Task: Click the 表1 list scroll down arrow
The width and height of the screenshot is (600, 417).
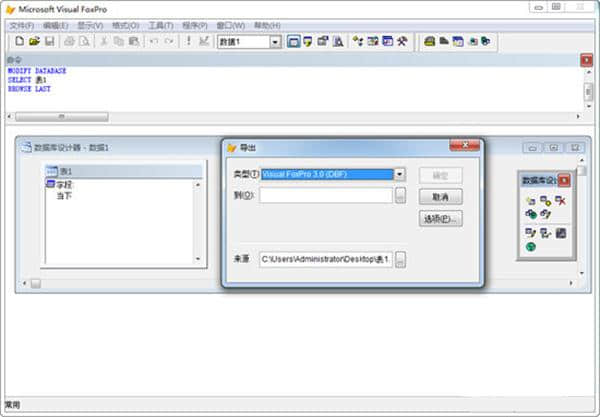Action: click(198, 259)
